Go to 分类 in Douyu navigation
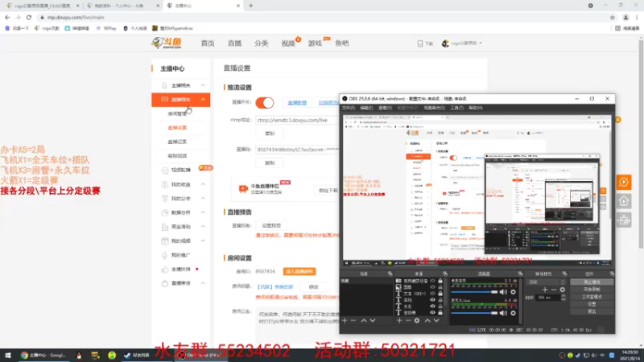The image size is (644, 362). coord(261,43)
